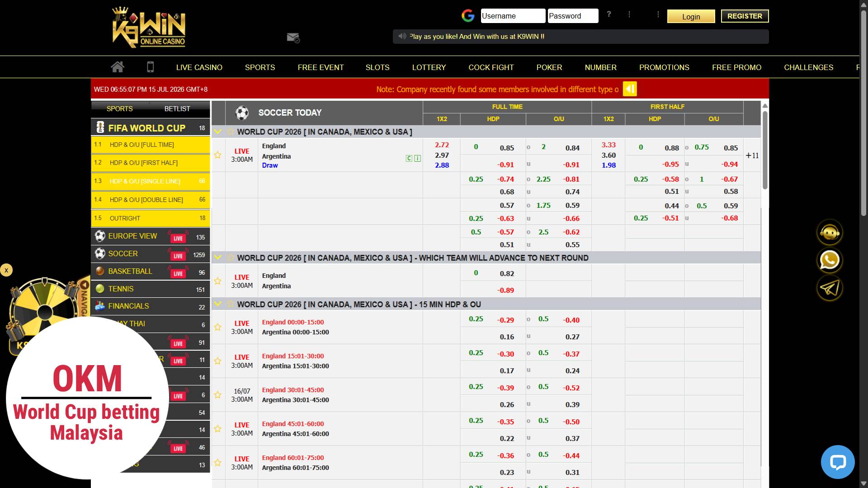Star the World Cup 2026 league header
Viewport: 868px width, 488px height.
click(x=231, y=131)
